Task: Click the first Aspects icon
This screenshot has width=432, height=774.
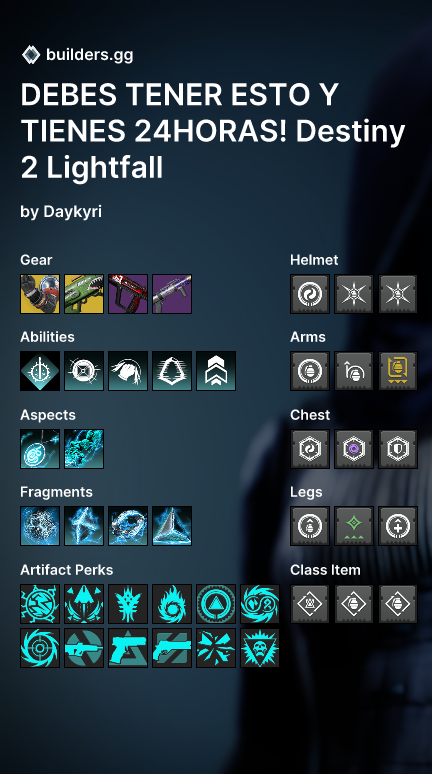Action: 40,449
